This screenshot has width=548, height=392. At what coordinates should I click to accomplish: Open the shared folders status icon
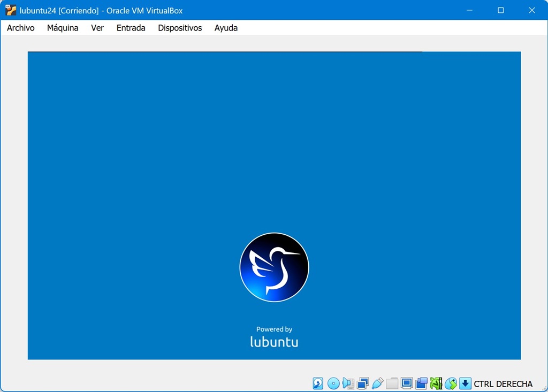(392, 383)
